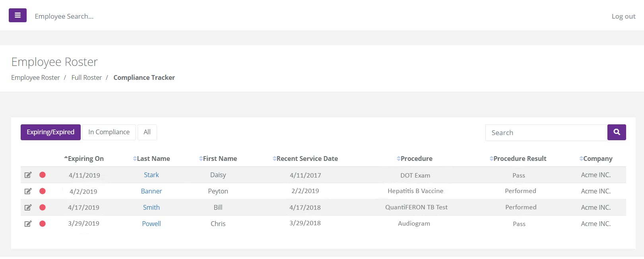Click edit icon for Smith row

[28, 207]
